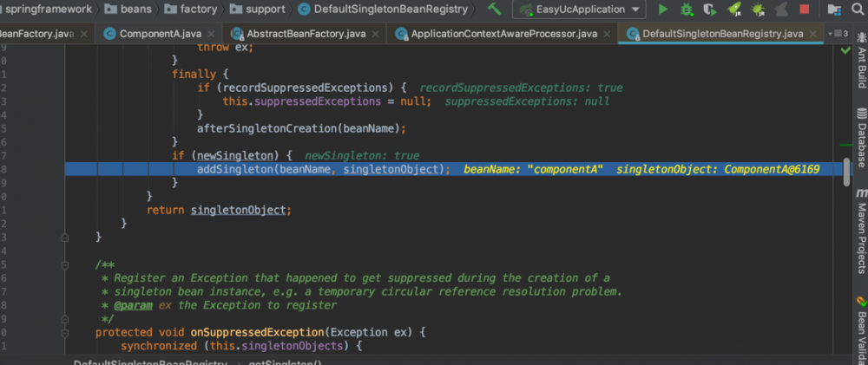868x365 pixels.
Task: Open the Ant Build tool window
Action: point(861,62)
